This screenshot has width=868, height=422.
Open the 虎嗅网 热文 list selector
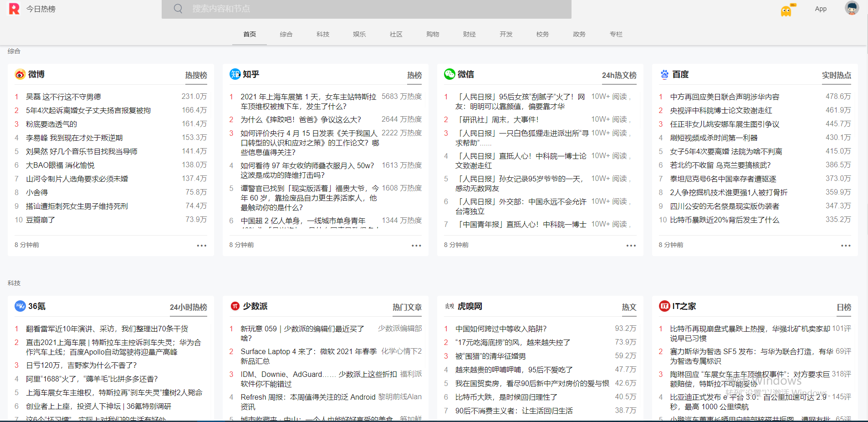629,307
